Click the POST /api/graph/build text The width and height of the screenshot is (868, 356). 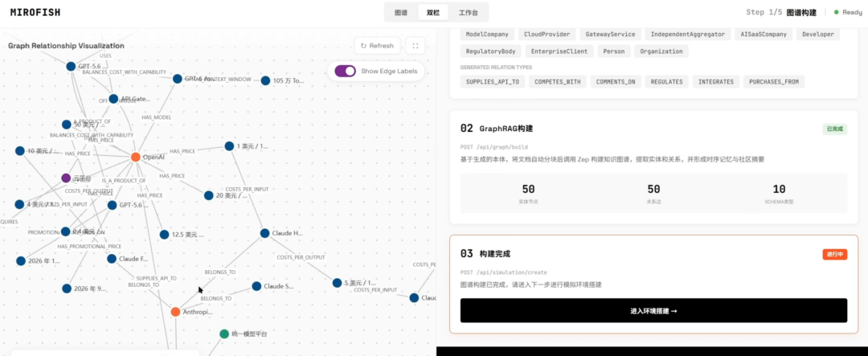click(494, 147)
